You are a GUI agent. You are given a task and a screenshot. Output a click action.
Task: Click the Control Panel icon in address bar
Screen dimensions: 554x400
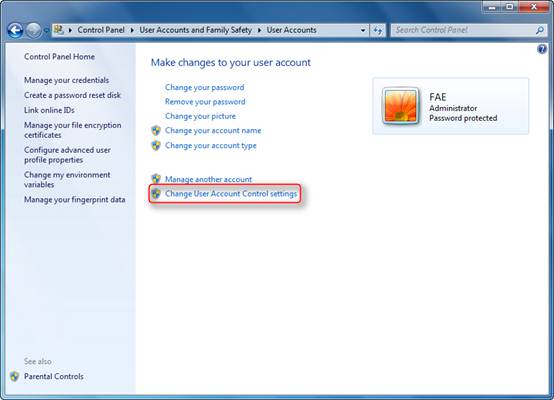(59, 30)
